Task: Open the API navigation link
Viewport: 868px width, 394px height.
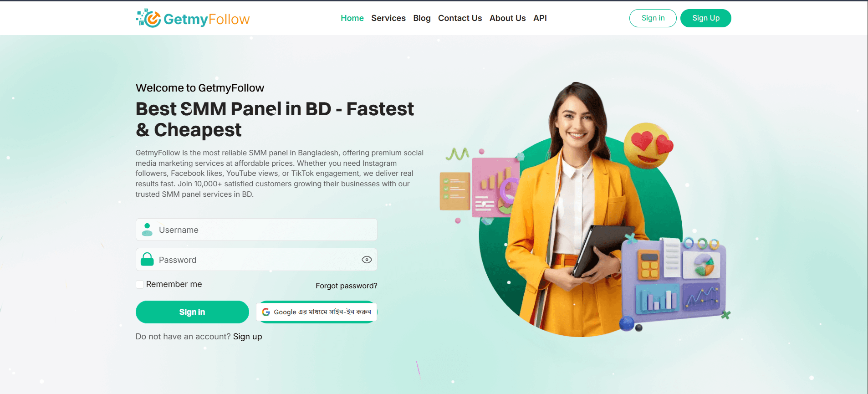Action: (x=540, y=18)
